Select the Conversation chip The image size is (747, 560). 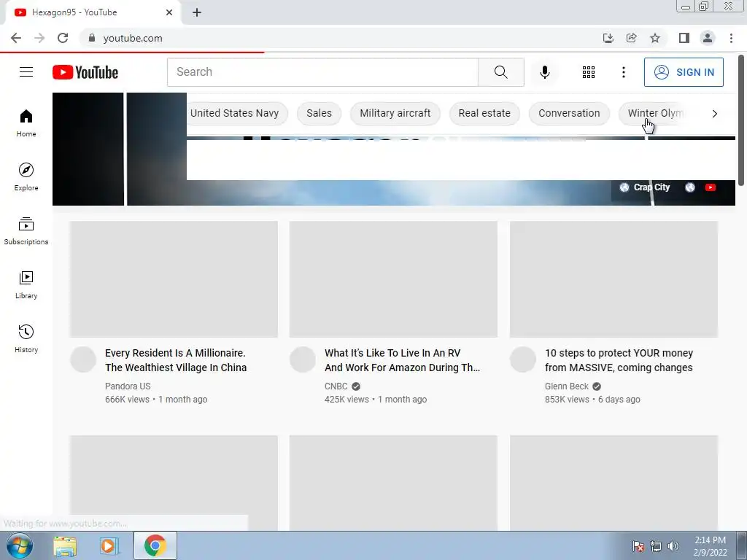click(x=569, y=113)
